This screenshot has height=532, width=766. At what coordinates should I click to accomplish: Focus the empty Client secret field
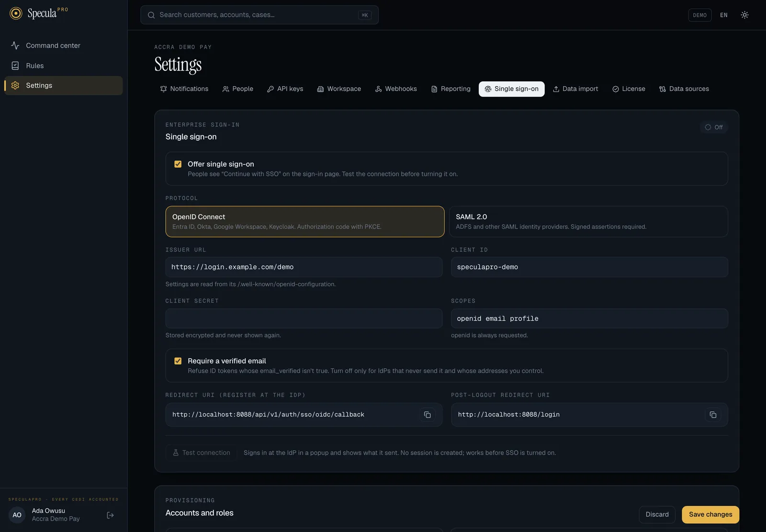(304, 318)
